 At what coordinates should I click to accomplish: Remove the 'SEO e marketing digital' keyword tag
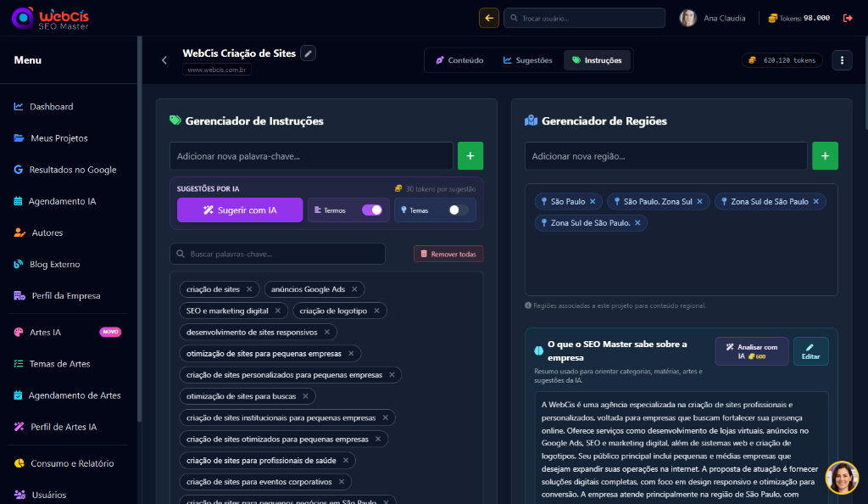point(278,311)
